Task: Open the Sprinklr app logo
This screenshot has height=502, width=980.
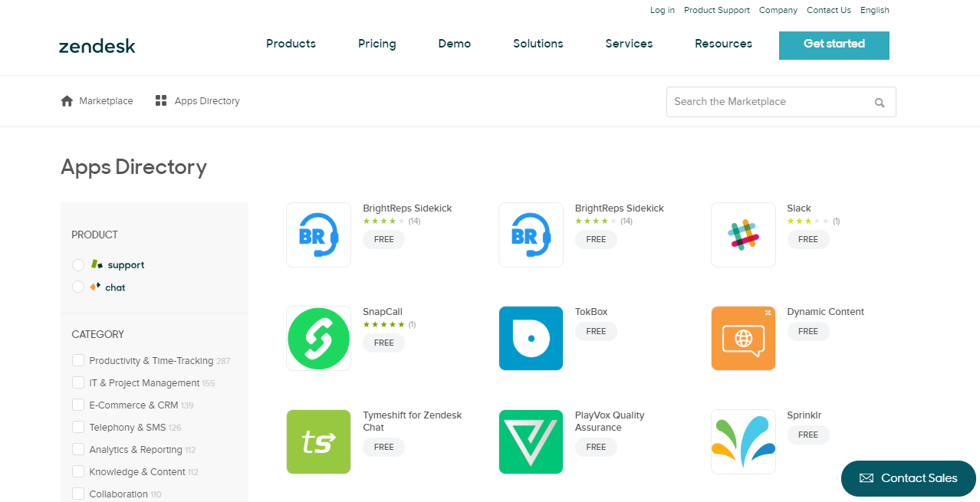Action: point(743,441)
